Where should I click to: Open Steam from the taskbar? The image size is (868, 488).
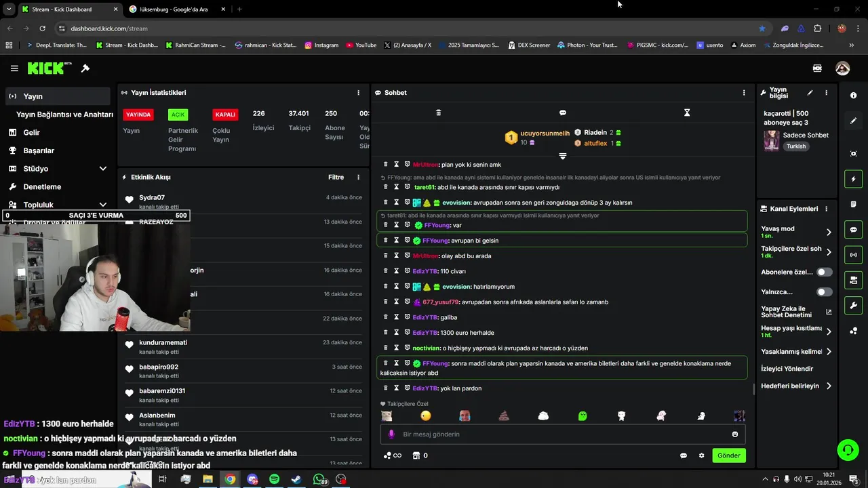pyautogui.click(x=296, y=479)
